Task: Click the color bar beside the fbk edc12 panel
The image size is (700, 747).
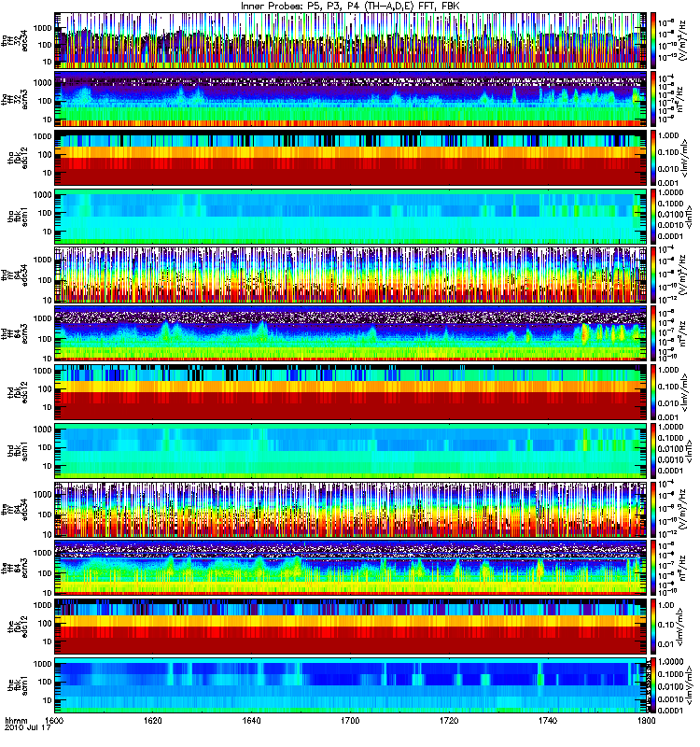Action: (x=653, y=627)
